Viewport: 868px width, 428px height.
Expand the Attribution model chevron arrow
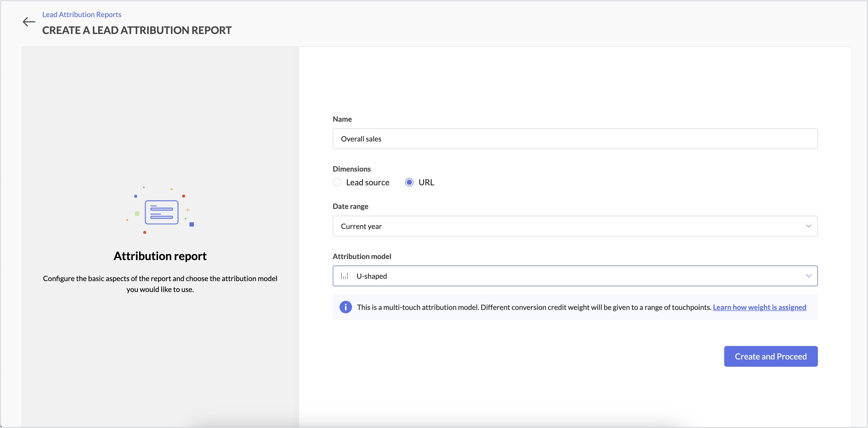pos(808,276)
